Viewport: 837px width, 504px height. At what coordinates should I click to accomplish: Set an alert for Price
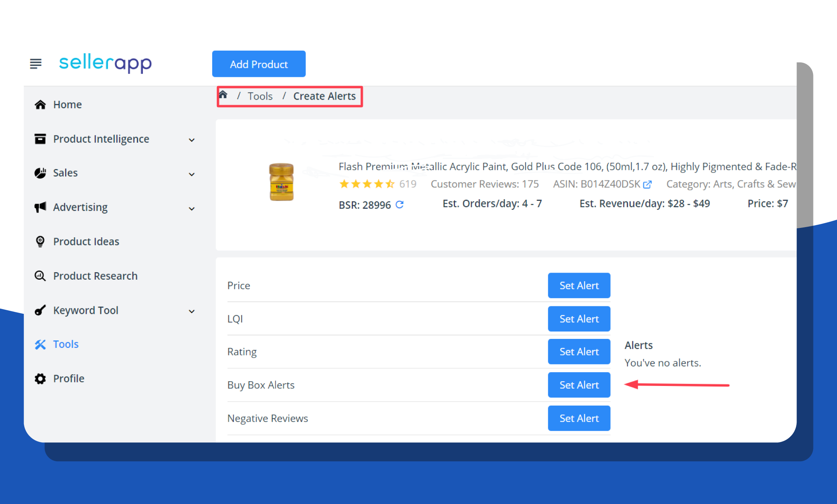(579, 286)
